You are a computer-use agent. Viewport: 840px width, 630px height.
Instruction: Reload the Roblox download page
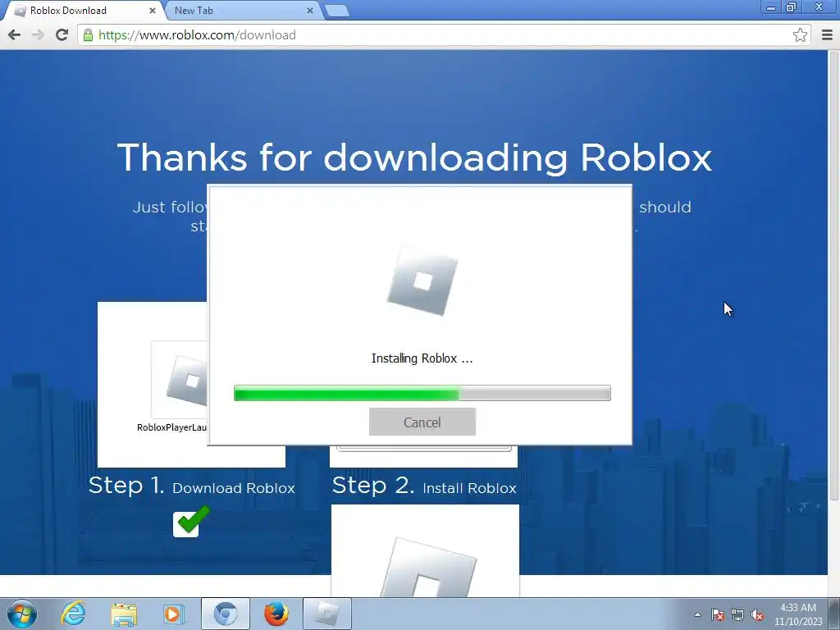tap(62, 34)
